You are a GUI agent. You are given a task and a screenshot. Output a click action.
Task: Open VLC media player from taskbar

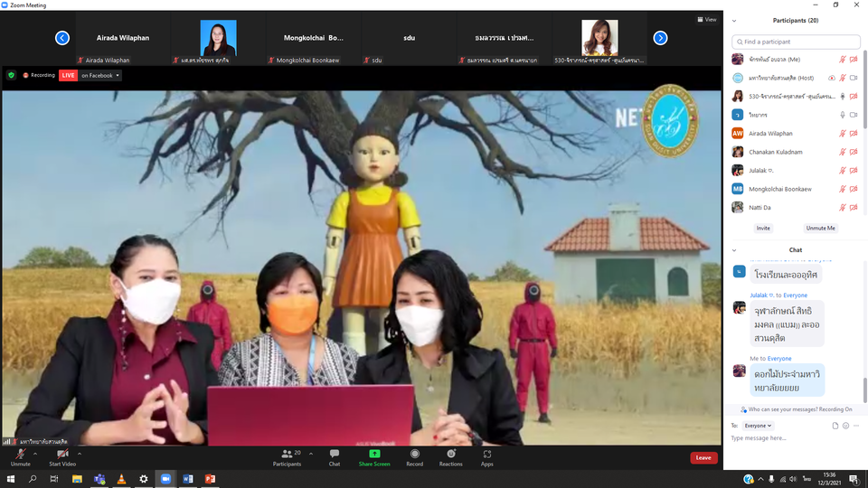point(121,479)
